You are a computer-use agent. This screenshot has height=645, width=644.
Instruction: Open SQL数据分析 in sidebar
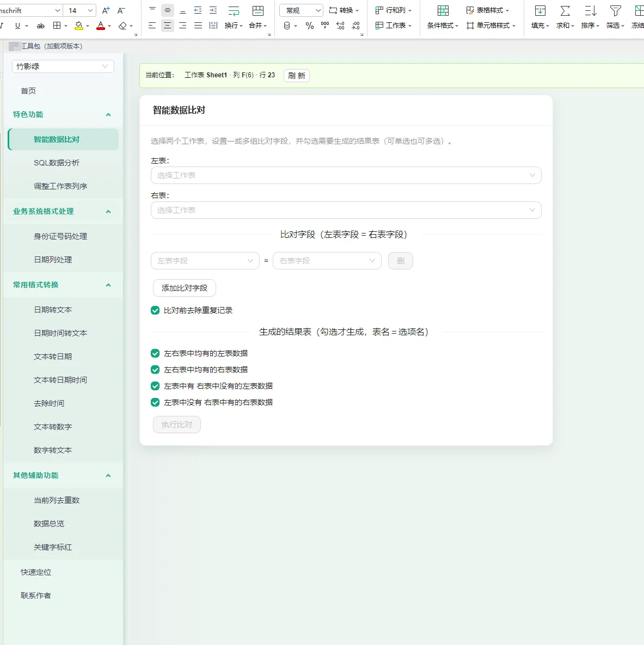57,163
